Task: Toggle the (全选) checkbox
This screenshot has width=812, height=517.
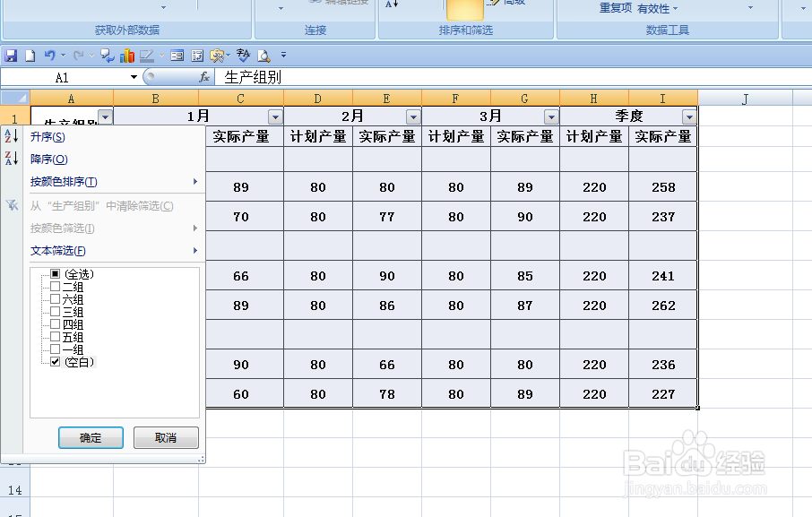Action: 56,274
